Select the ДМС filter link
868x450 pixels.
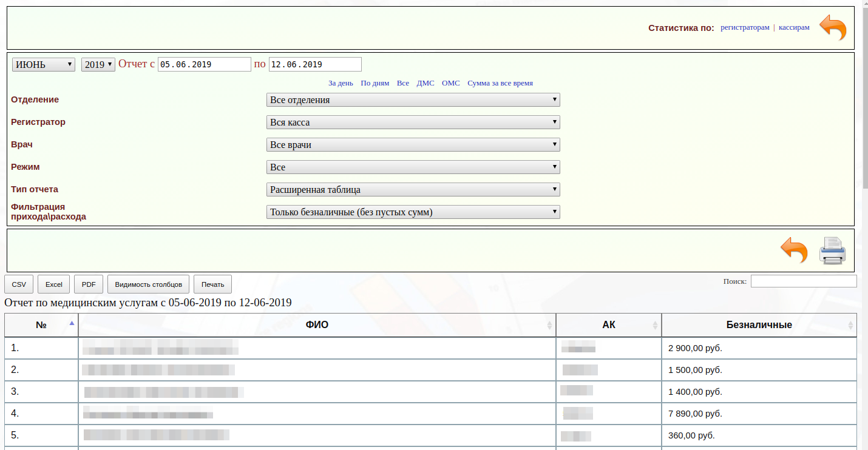click(x=426, y=83)
